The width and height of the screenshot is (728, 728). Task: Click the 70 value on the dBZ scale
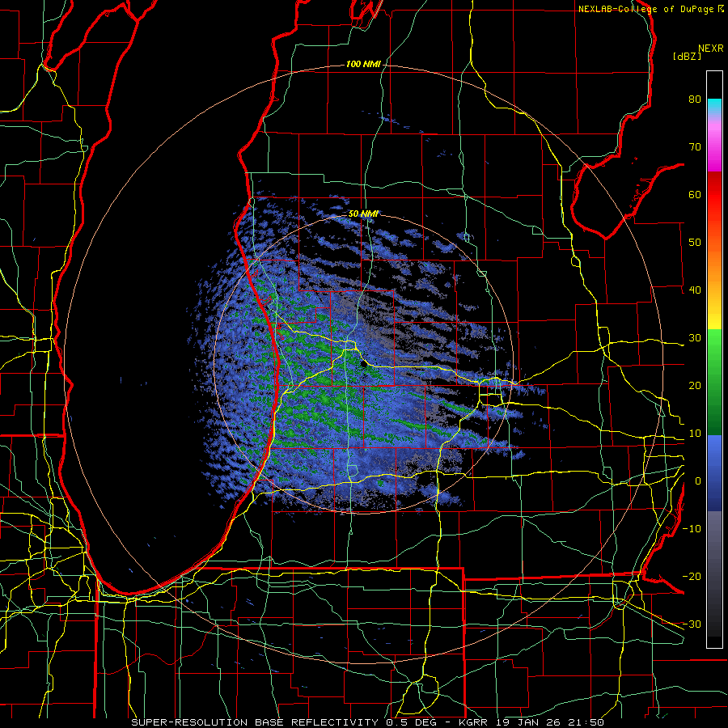[695, 147]
